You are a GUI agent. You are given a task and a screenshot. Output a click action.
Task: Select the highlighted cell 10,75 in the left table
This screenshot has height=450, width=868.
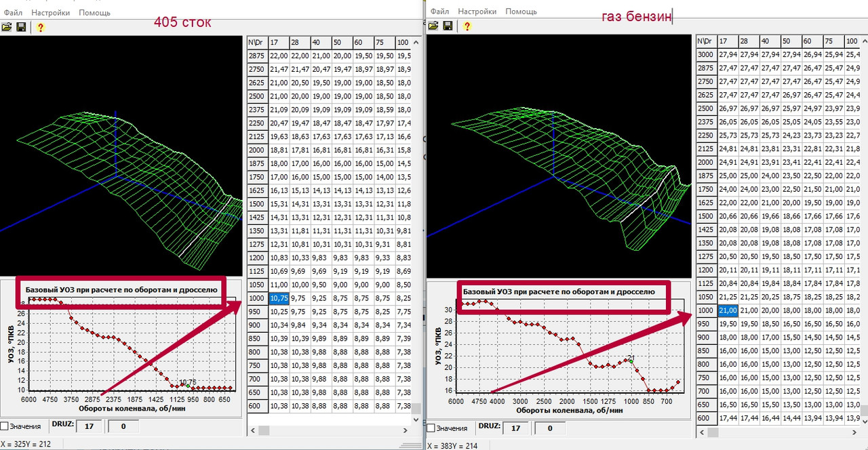[279, 298]
